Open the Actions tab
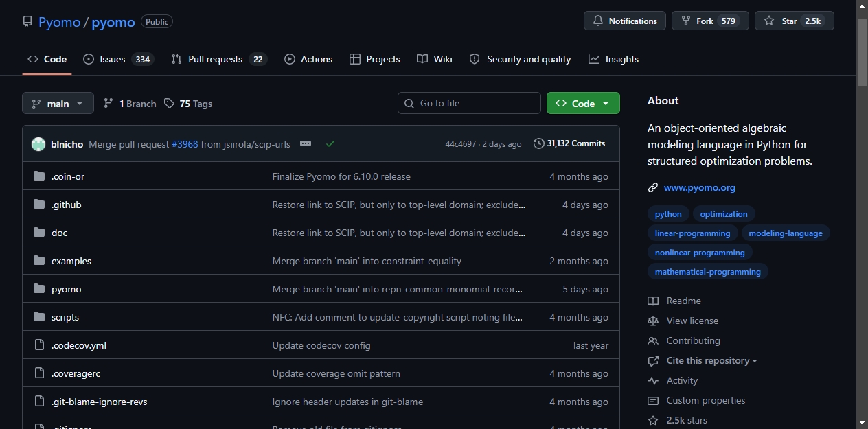The width and height of the screenshot is (868, 429). click(308, 59)
